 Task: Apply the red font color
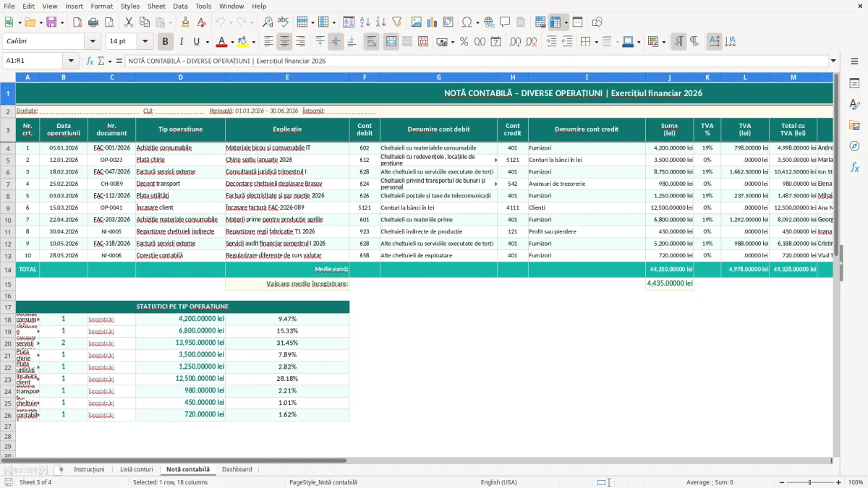[221, 42]
